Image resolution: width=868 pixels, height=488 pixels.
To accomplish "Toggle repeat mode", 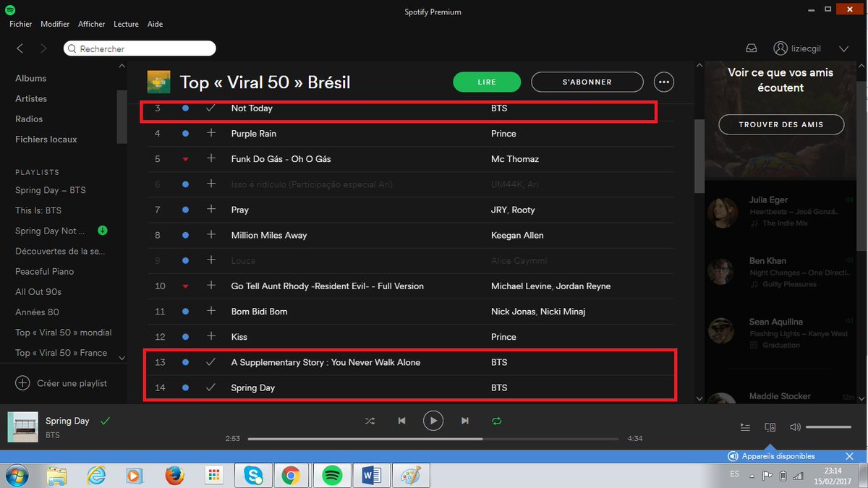I will [496, 421].
